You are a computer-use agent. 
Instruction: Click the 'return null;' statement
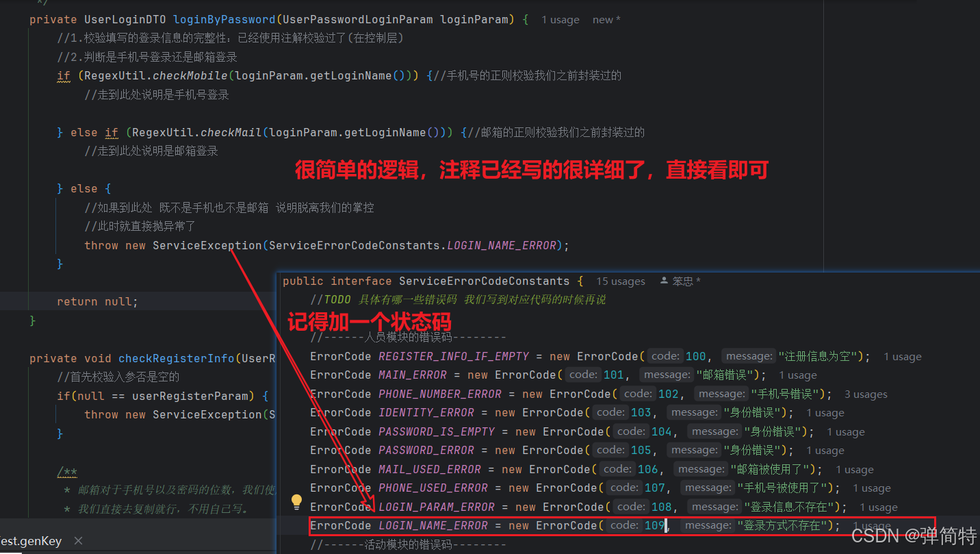[x=97, y=301]
